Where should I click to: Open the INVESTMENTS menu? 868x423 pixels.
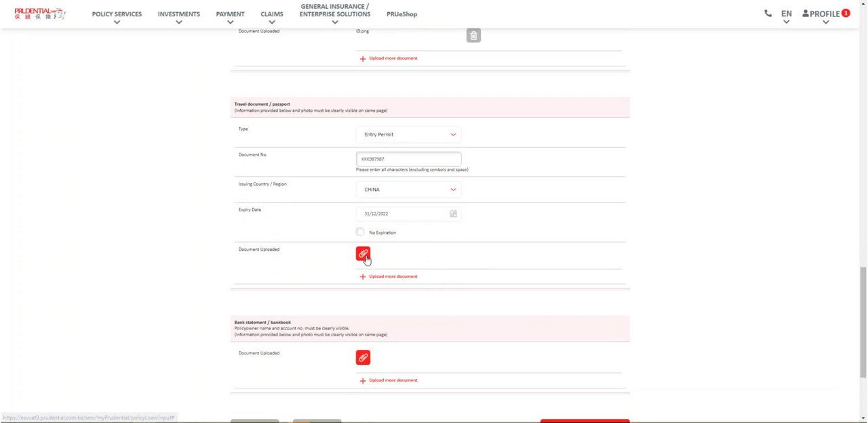tap(178, 15)
